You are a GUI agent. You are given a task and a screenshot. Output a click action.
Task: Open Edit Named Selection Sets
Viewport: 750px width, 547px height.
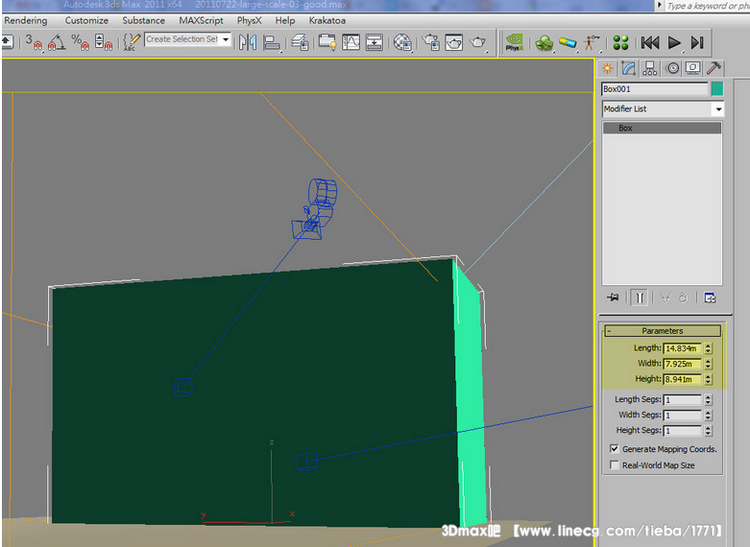(x=132, y=42)
